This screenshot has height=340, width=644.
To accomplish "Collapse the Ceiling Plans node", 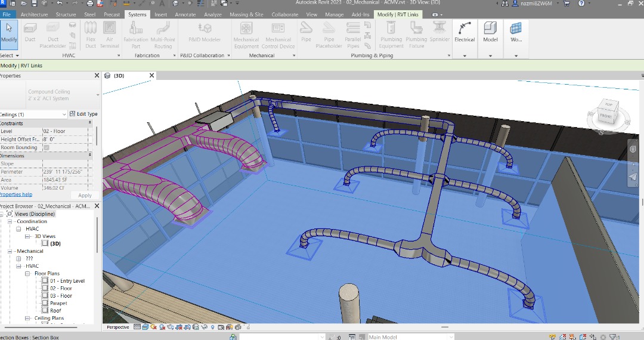I will (27, 319).
